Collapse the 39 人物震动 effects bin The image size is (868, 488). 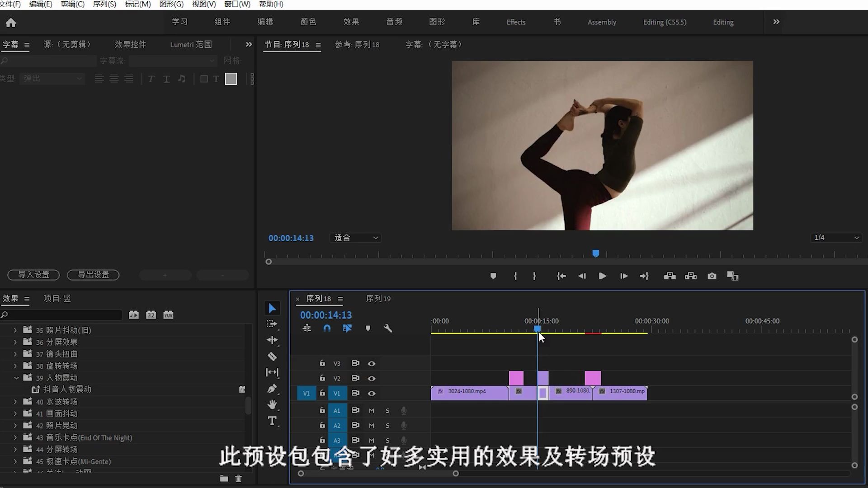[x=17, y=378]
